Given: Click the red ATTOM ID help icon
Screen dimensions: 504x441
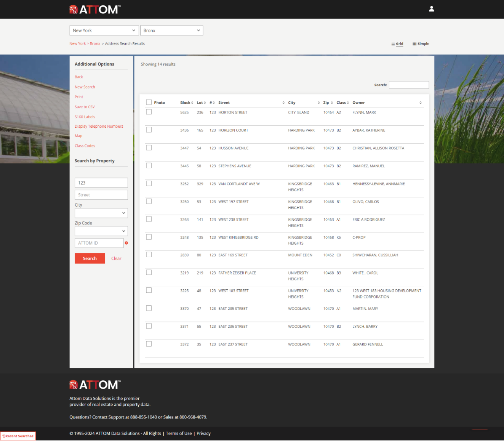Looking at the screenshot, I should pos(126,243).
